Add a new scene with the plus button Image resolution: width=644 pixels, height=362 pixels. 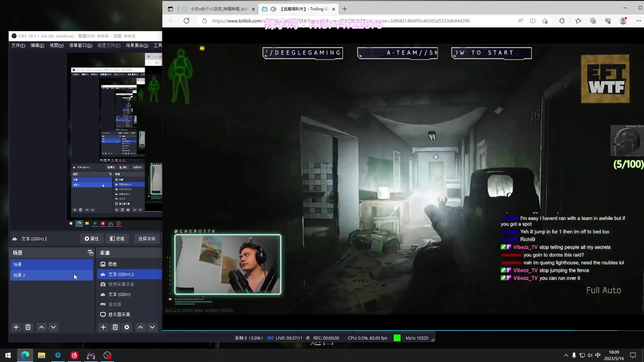tap(16, 327)
